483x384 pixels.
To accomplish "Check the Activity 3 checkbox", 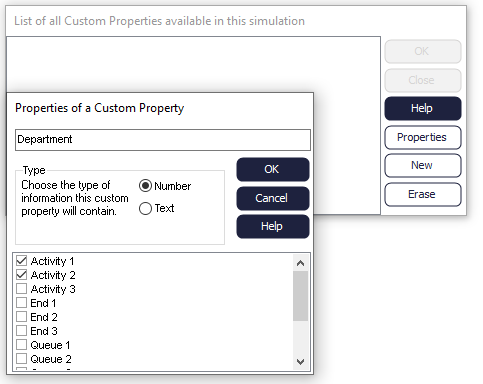I will click(22, 289).
